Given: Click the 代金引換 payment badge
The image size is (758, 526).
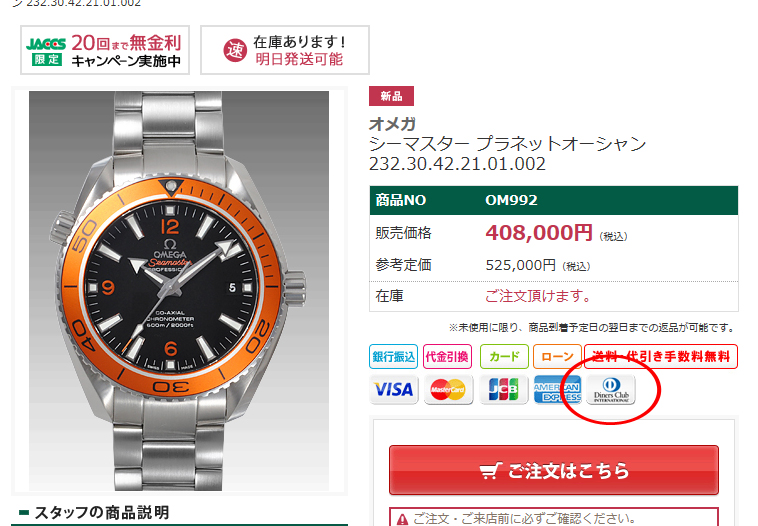Looking at the screenshot, I should click(447, 357).
